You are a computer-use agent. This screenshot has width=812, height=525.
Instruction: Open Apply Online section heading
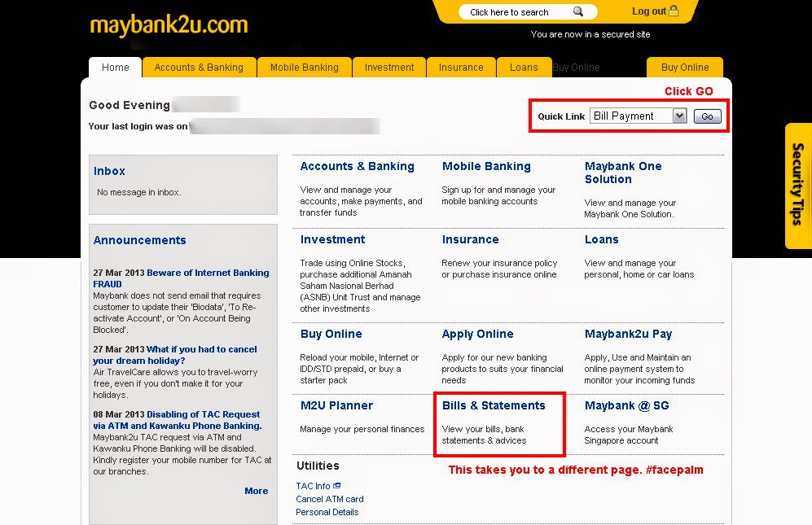pyautogui.click(x=477, y=334)
